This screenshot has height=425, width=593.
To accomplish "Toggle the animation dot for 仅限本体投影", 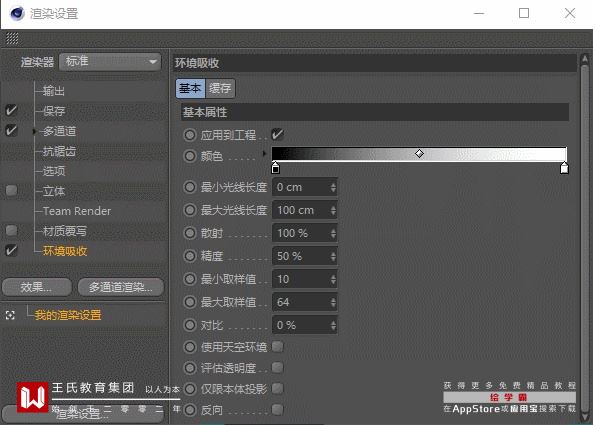I will click(x=190, y=389).
